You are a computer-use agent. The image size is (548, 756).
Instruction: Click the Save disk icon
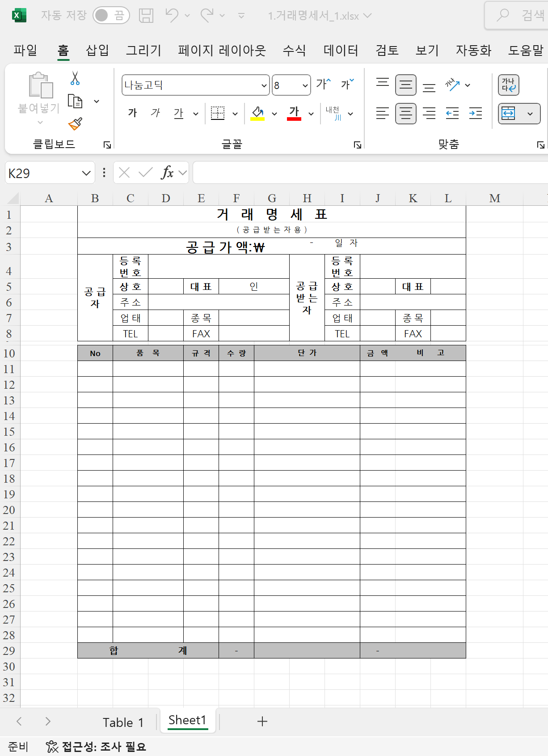[146, 15]
